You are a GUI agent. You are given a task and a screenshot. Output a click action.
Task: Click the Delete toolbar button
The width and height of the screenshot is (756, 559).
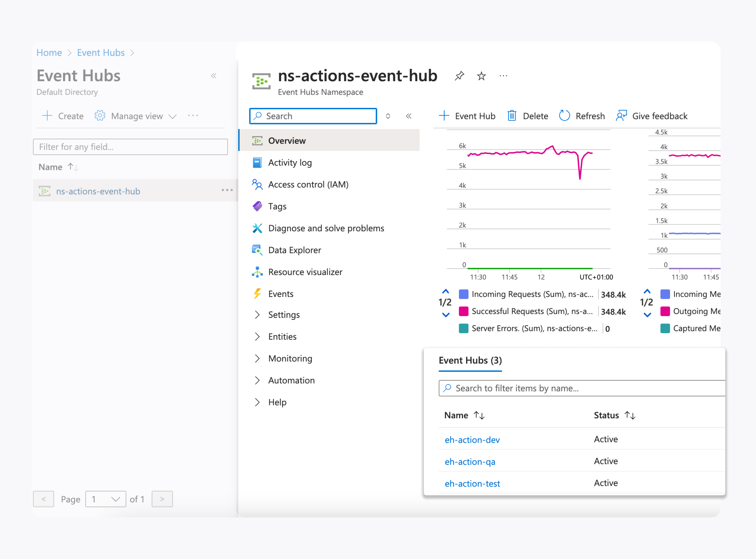[528, 116]
